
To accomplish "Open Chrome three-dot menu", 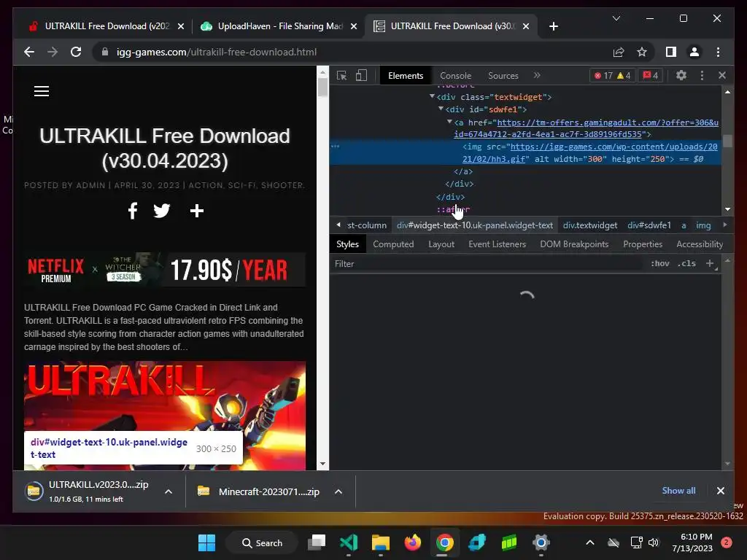I will (x=718, y=52).
